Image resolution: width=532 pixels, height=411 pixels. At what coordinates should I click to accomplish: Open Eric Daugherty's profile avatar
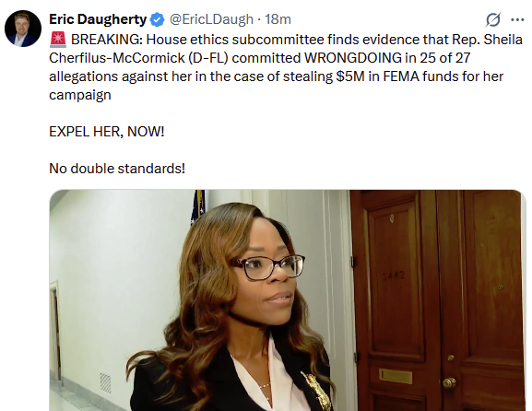click(x=23, y=29)
